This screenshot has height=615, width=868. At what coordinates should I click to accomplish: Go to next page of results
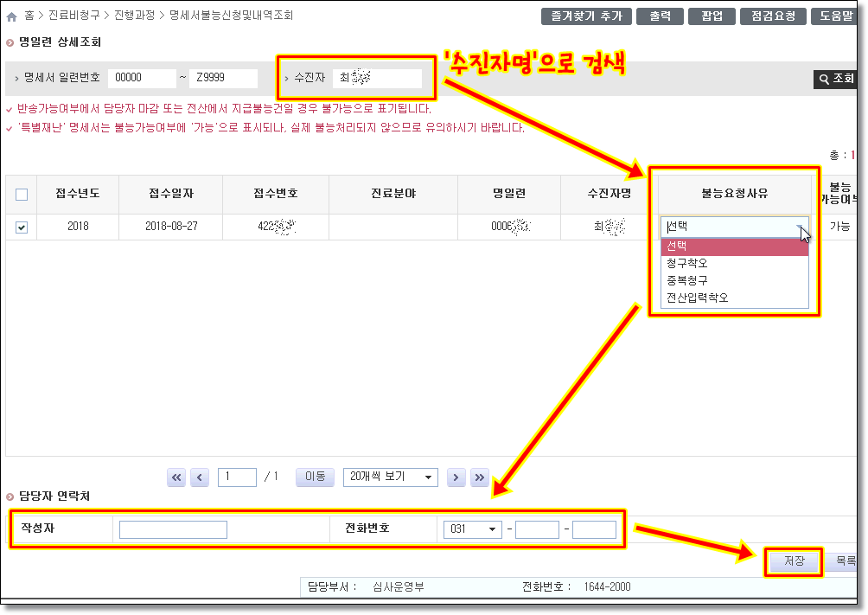pyautogui.click(x=456, y=477)
